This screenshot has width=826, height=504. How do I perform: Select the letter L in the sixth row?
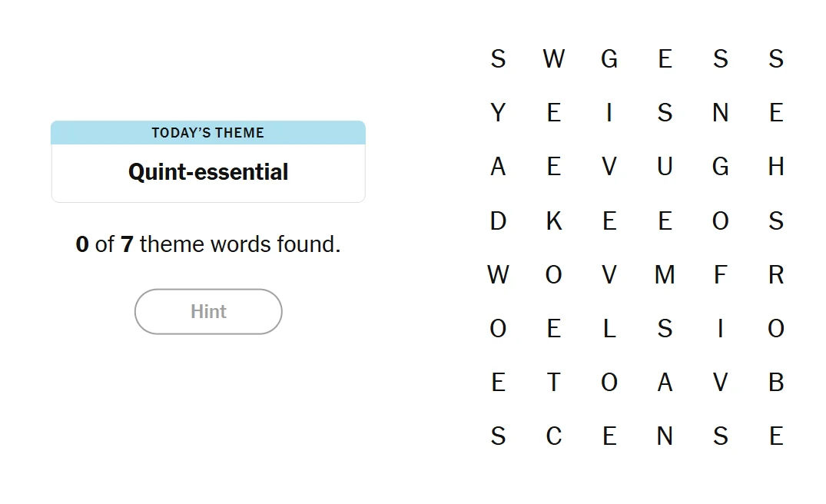(x=609, y=328)
